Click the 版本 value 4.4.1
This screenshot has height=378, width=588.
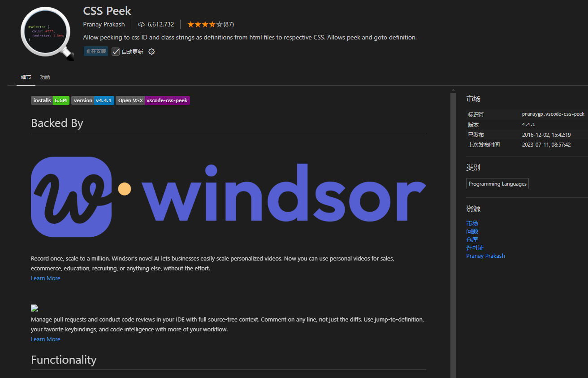tap(528, 125)
